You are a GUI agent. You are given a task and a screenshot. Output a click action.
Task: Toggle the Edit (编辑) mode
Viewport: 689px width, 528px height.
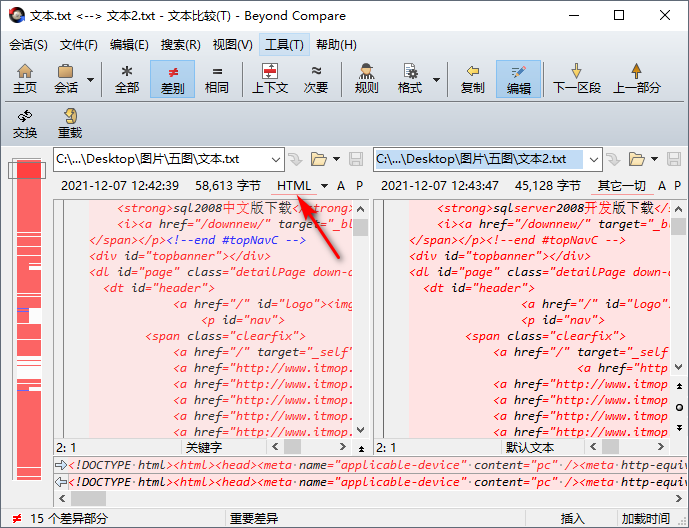[519, 79]
